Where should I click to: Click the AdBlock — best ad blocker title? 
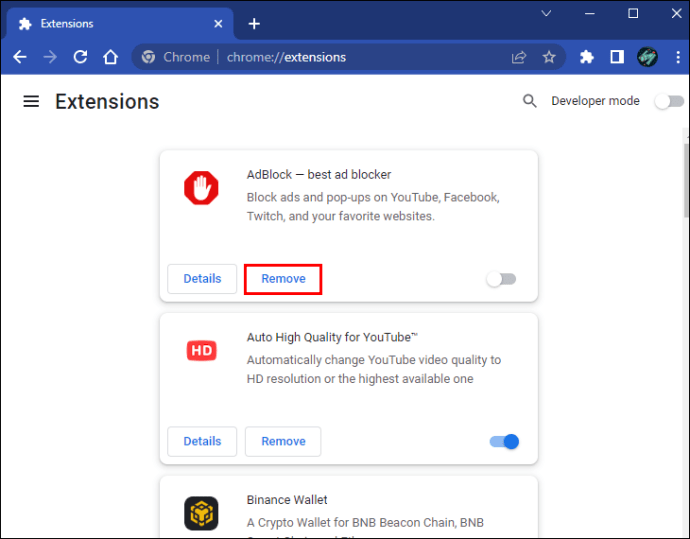(x=319, y=175)
